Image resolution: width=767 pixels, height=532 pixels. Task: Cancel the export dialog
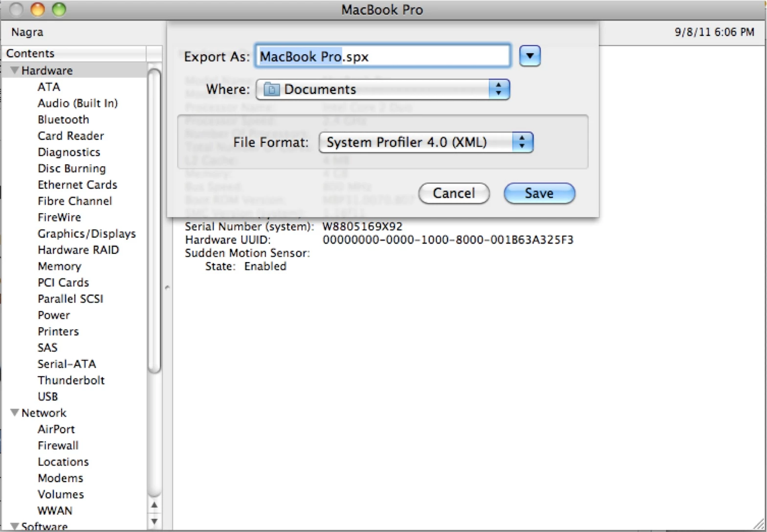coord(454,193)
